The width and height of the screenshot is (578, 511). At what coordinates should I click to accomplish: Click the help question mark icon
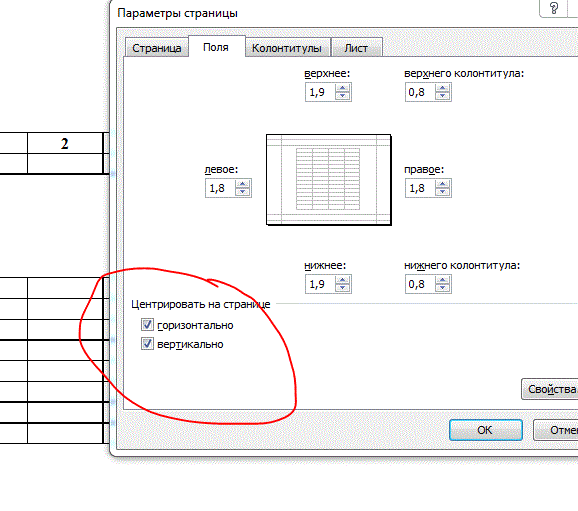tap(554, 8)
